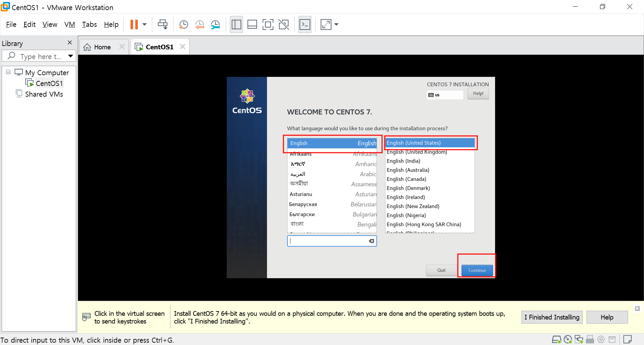Click the network adapter status icon
This screenshot has width=644, height=345.
click(579, 339)
